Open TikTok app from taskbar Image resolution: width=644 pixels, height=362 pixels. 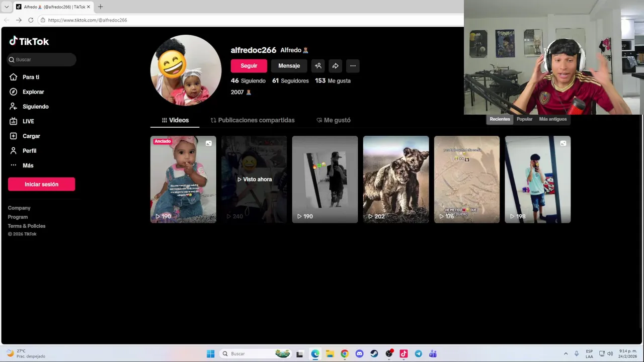click(404, 354)
